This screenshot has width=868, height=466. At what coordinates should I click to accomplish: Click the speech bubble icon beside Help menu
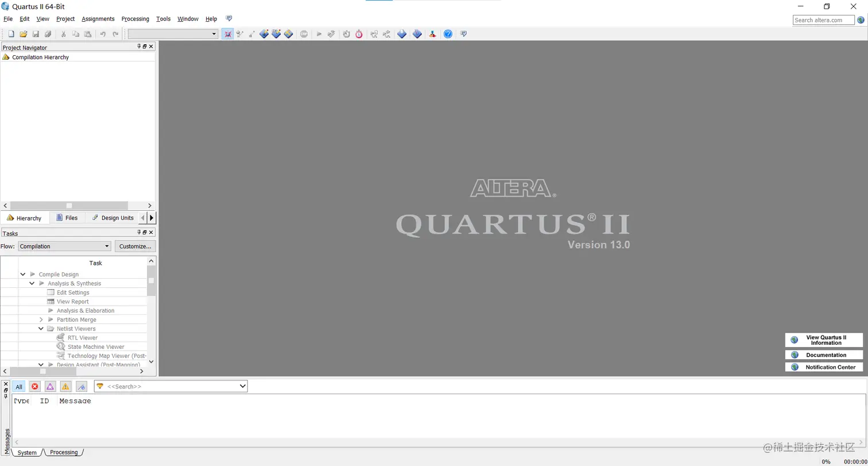pos(229,18)
